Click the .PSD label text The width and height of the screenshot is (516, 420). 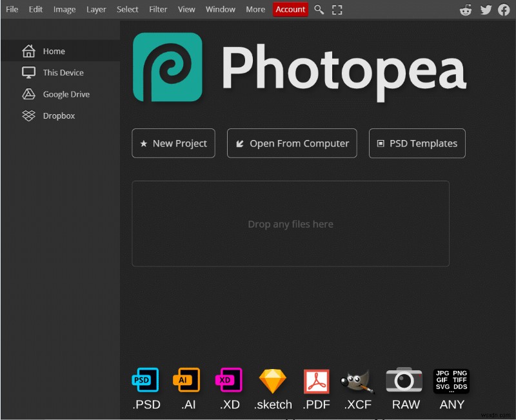click(x=146, y=405)
